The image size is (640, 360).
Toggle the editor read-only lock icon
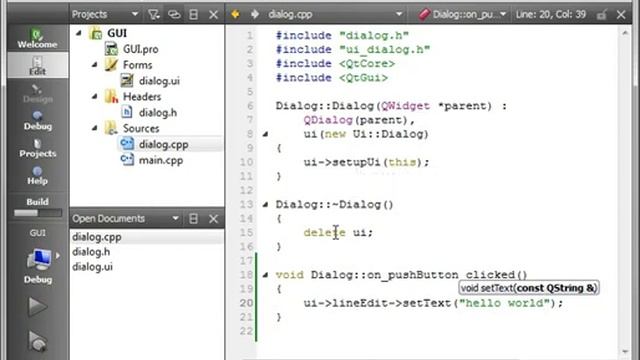click(601, 15)
